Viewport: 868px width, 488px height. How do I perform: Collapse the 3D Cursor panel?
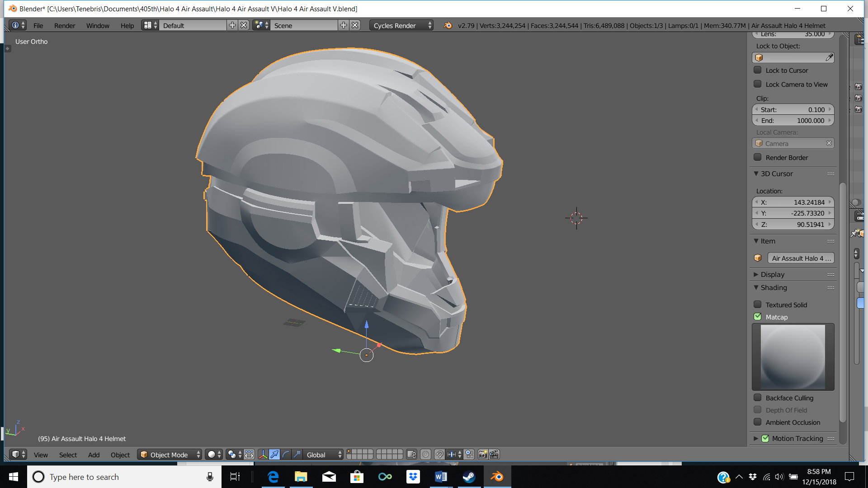(x=756, y=174)
